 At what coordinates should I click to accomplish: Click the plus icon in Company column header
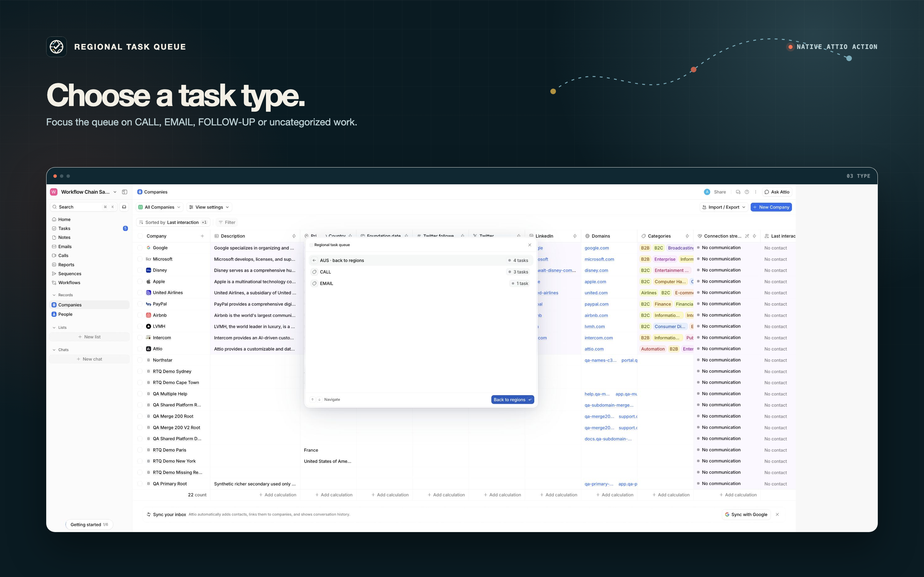(x=202, y=236)
